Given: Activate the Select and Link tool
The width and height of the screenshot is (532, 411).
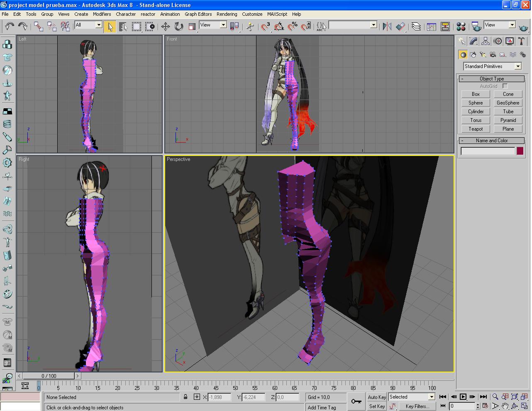Looking at the screenshot, I should (x=39, y=27).
